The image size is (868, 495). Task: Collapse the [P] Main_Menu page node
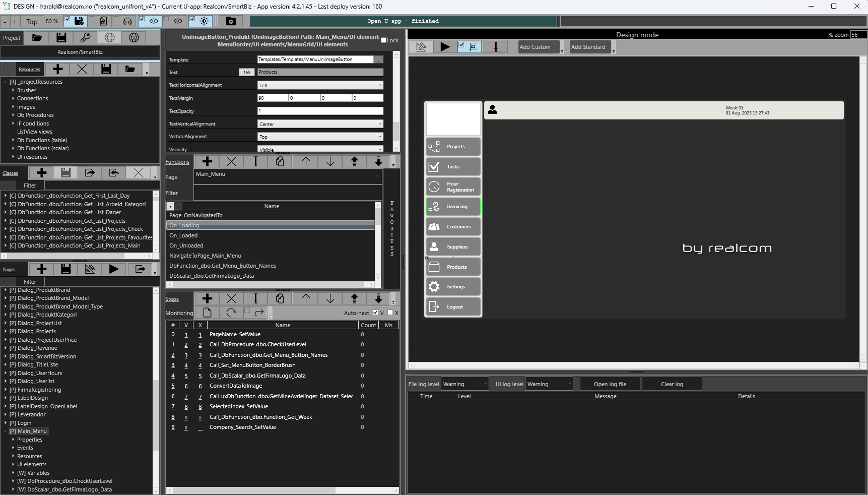[6, 431]
